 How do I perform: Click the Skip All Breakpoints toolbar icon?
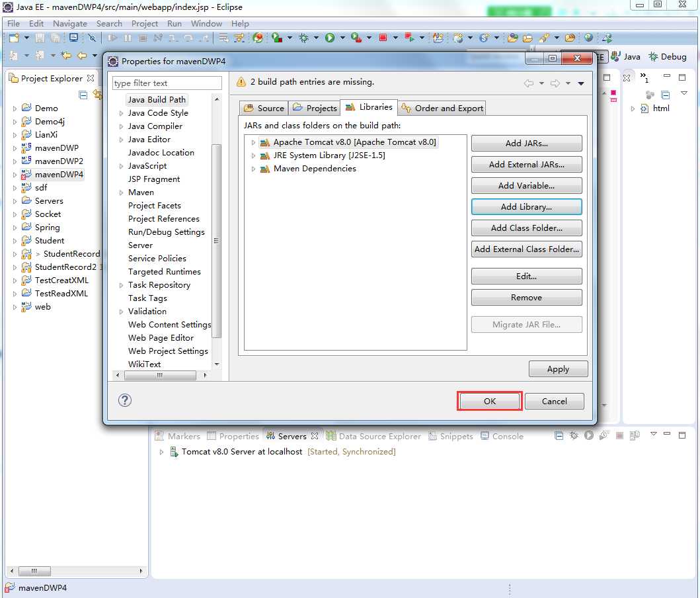[x=92, y=38]
